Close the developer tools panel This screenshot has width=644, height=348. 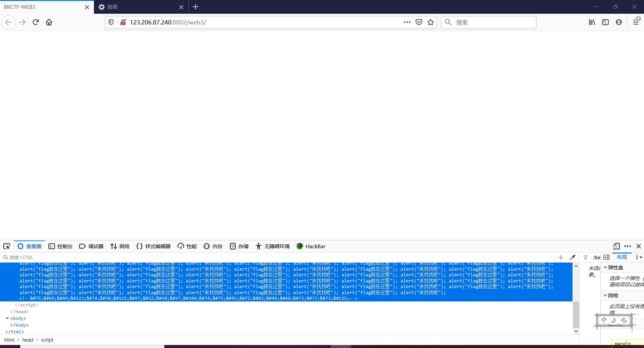point(639,246)
